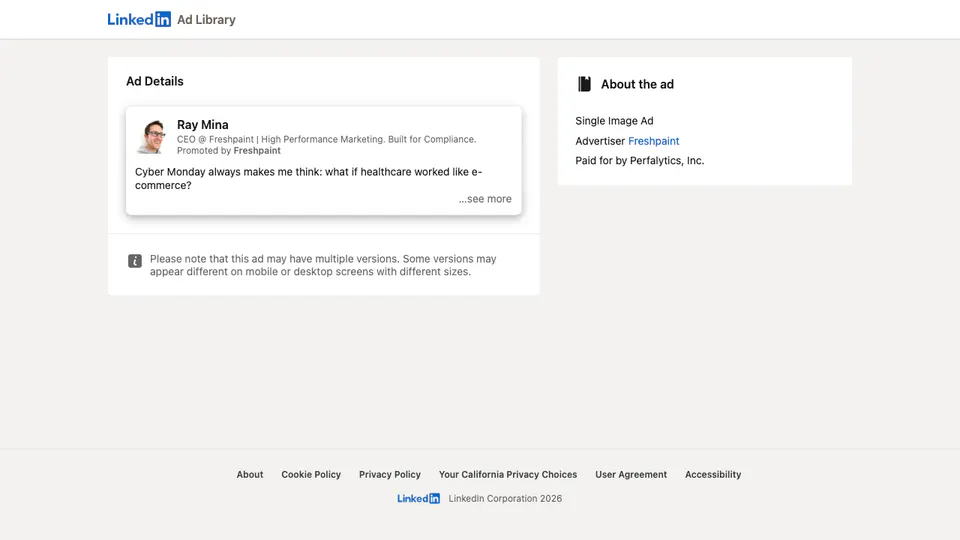Click the 'CEO @ Freshpaint' headline text

point(326,140)
